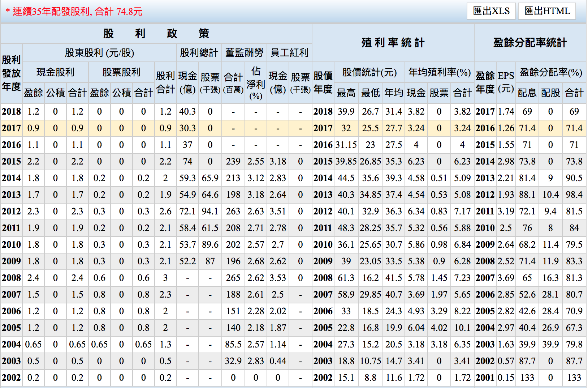Click the EPS (元) column header
This screenshot has width=588, height=388.
(506, 82)
